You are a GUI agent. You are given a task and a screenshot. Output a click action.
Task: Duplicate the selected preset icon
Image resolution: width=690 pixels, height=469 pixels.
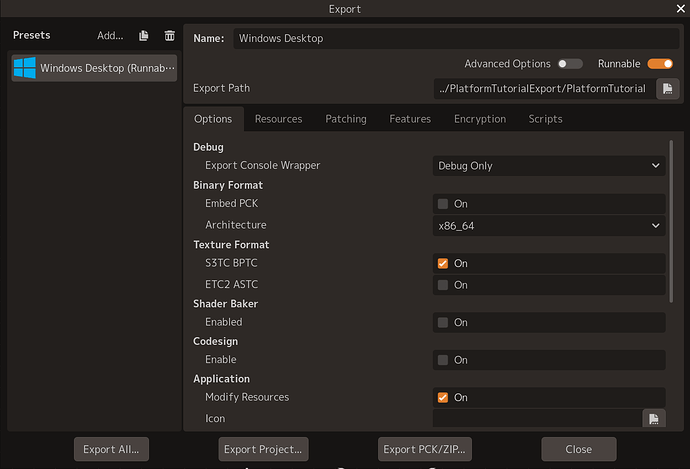[x=143, y=36]
